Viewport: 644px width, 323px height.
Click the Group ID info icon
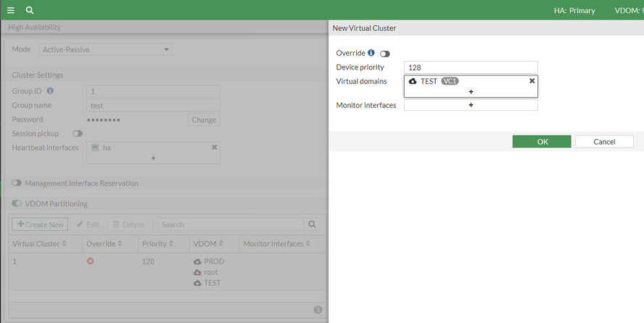point(50,91)
